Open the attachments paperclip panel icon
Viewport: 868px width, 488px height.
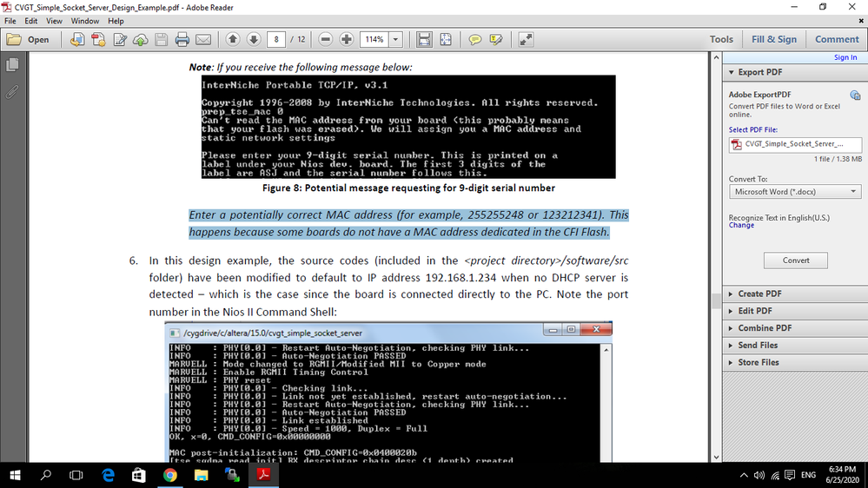point(12,92)
